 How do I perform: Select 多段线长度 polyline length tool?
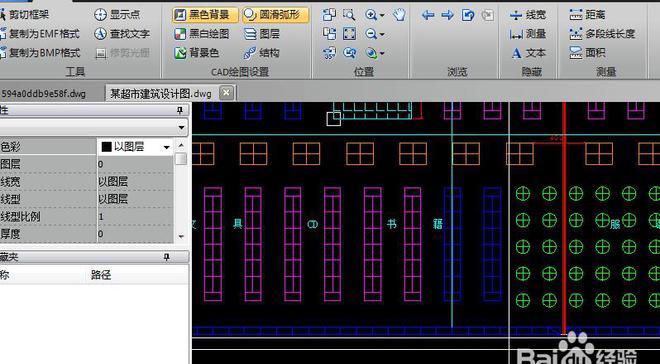point(602,34)
